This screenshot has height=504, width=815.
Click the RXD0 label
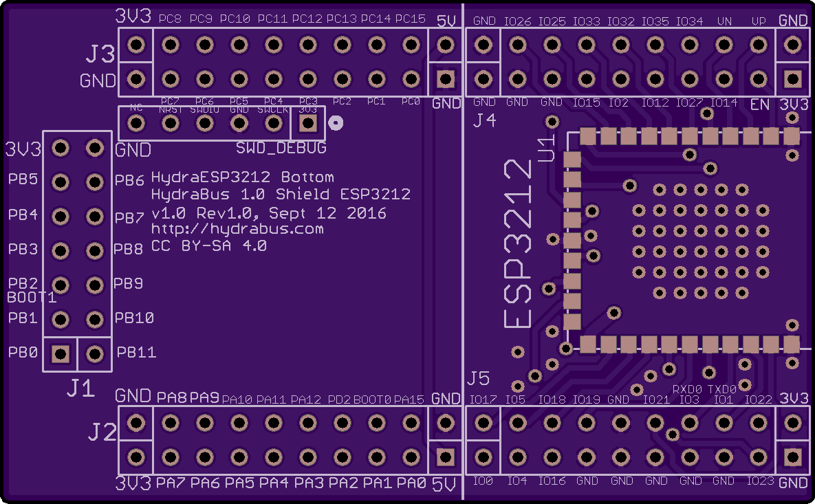(x=687, y=389)
